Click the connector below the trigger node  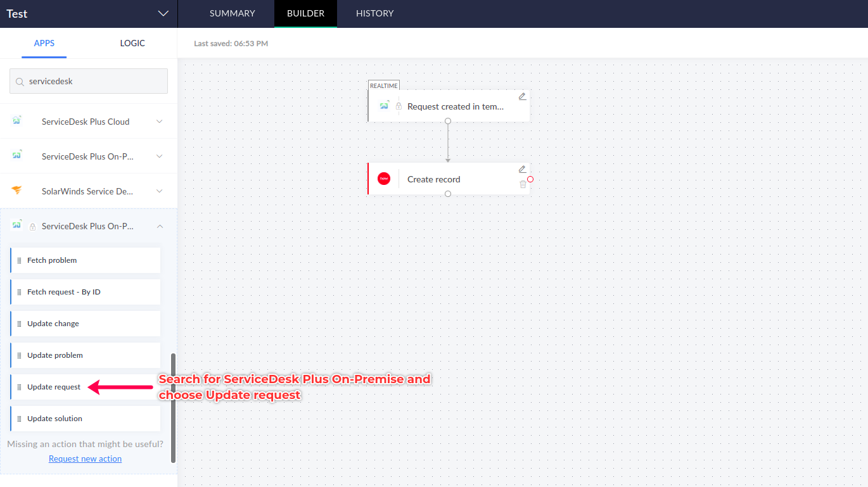pos(448,121)
